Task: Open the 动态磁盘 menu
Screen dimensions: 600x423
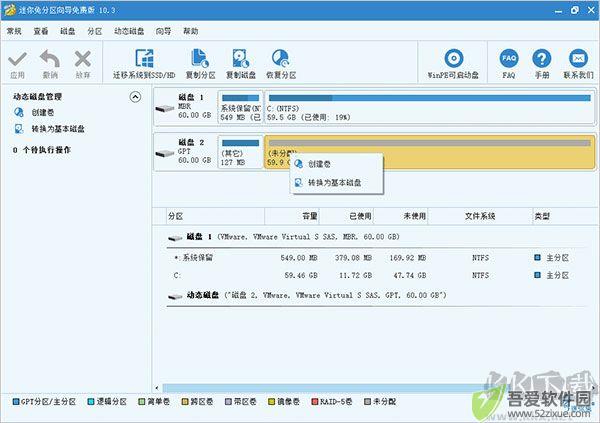Action: click(x=129, y=31)
